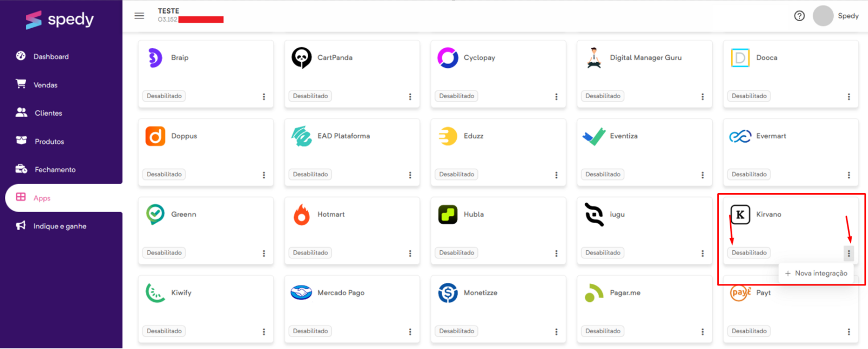
Task: Navigate to Indique e ganhe
Action: pyautogui.click(x=60, y=226)
